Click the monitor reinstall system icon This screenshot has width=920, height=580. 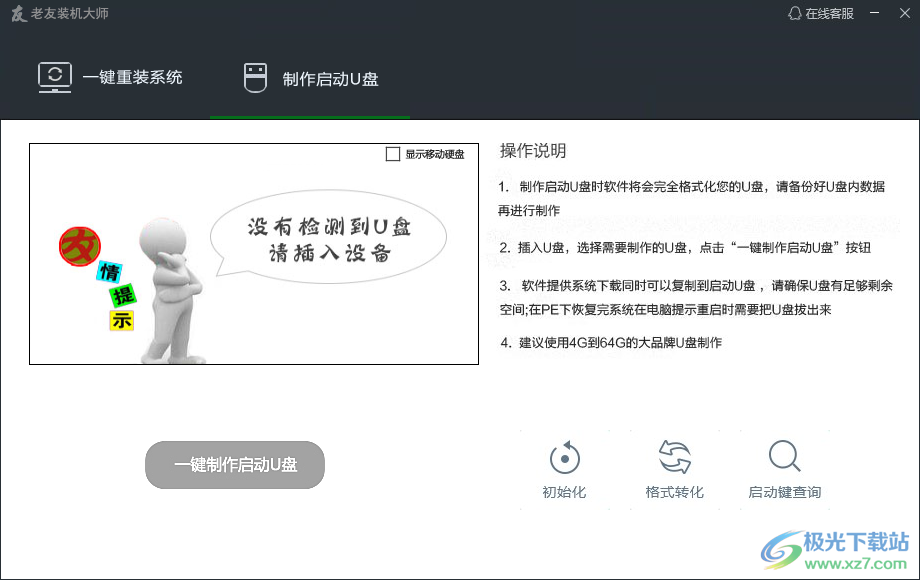pyautogui.click(x=55, y=77)
